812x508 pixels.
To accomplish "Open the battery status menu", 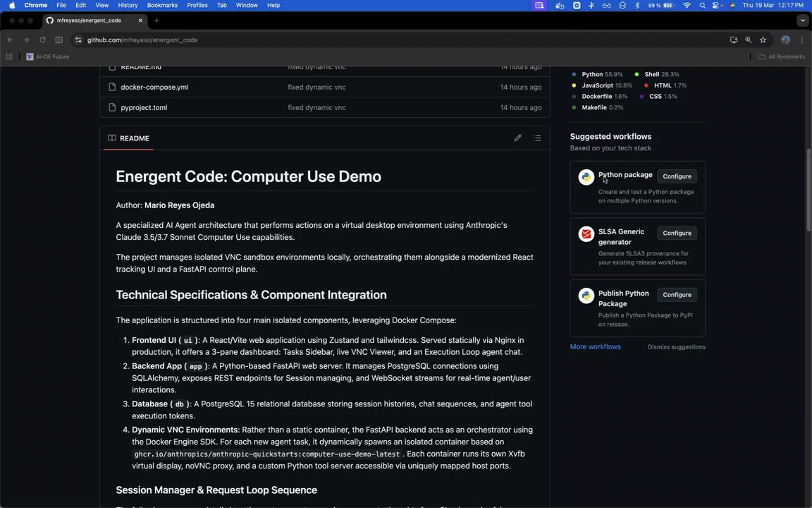I will pos(662,5).
